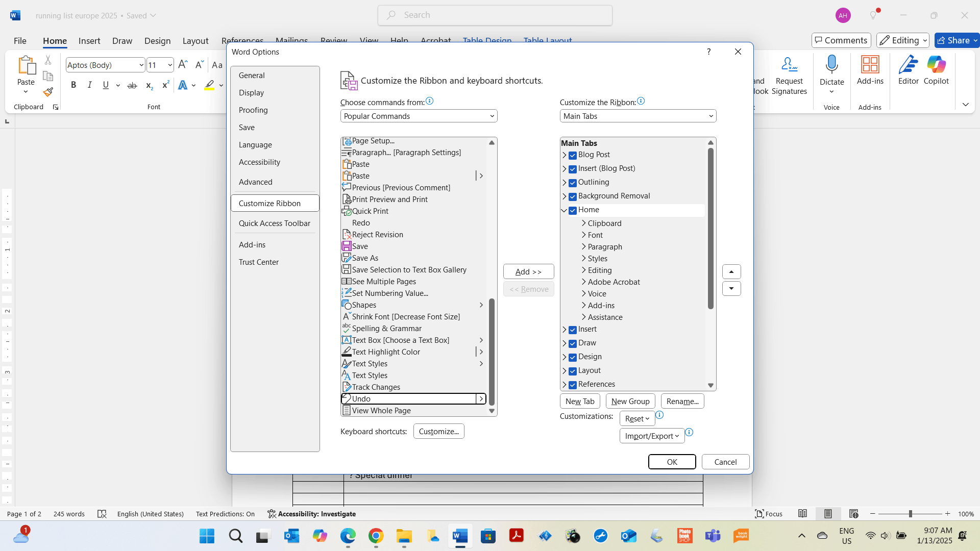Click the Strikethrough text icon
This screenshot has width=980, height=551.
tap(132, 85)
